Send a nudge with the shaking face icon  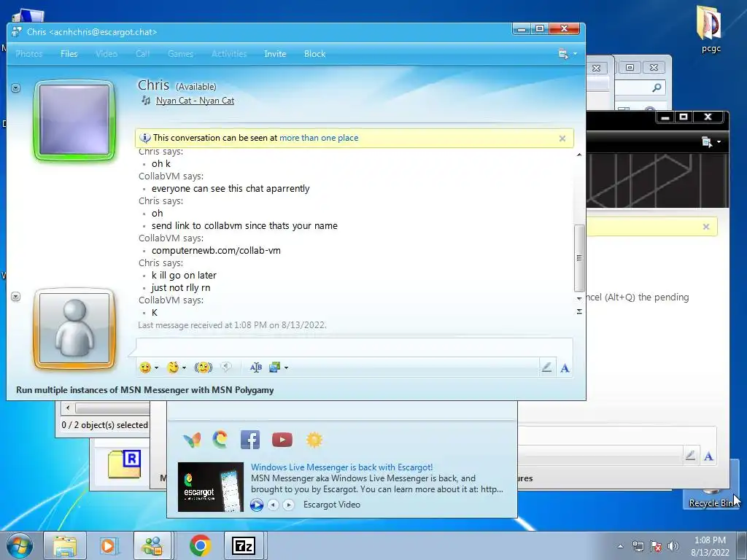(203, 367)
